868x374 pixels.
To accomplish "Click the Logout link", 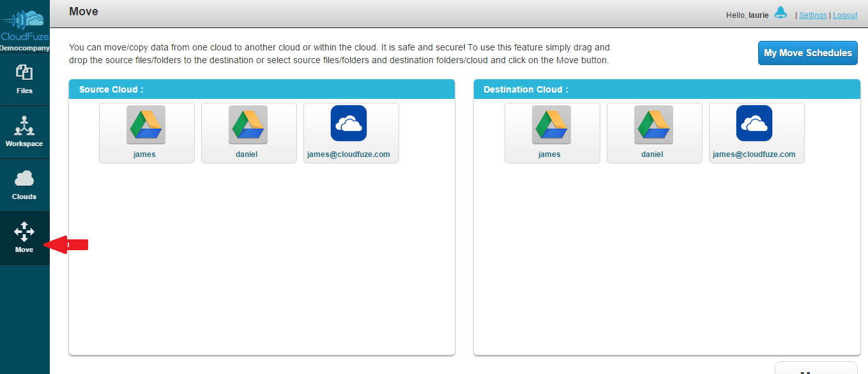I will pyautogui.click(x=845, y=15).
